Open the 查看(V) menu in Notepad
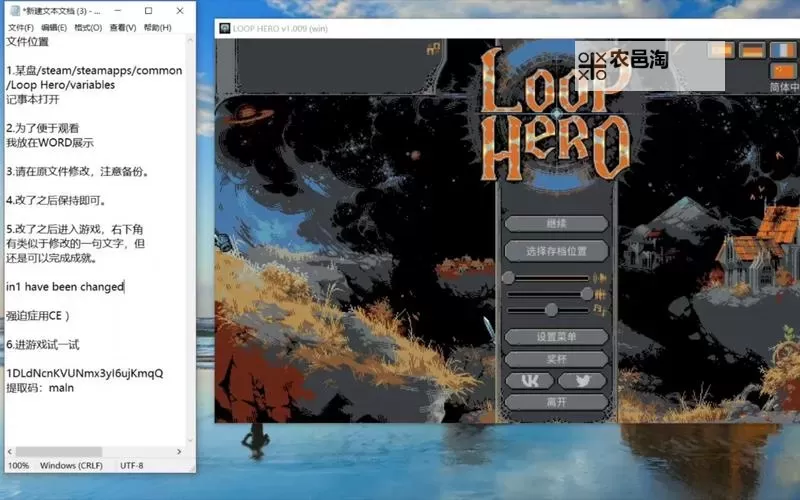Viewport: 800px width, 500px height. (x=123, y=28)
